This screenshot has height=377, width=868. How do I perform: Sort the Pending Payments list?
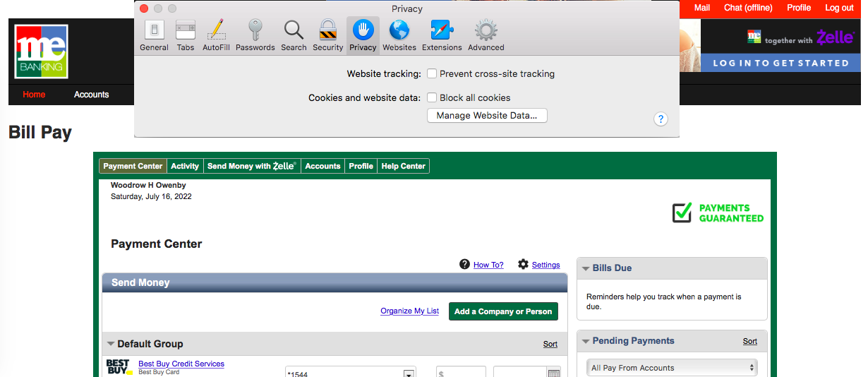[750, 341]
